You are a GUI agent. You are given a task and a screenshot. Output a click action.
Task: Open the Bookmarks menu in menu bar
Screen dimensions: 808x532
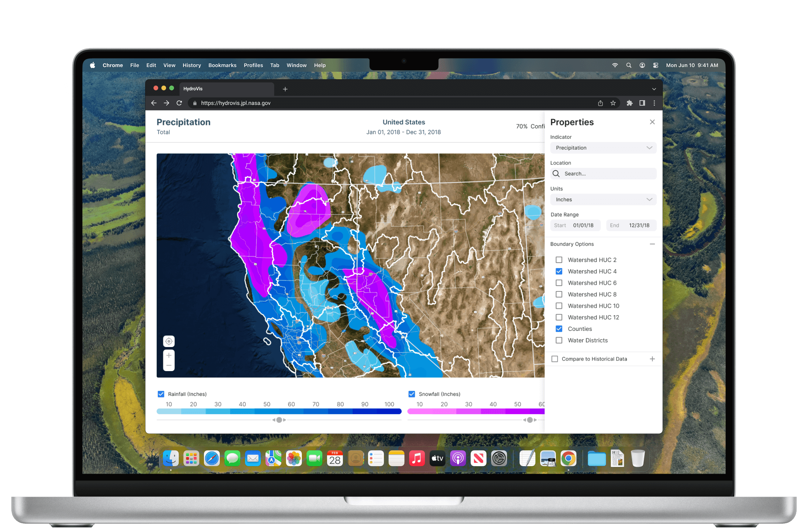coord(222,65)
